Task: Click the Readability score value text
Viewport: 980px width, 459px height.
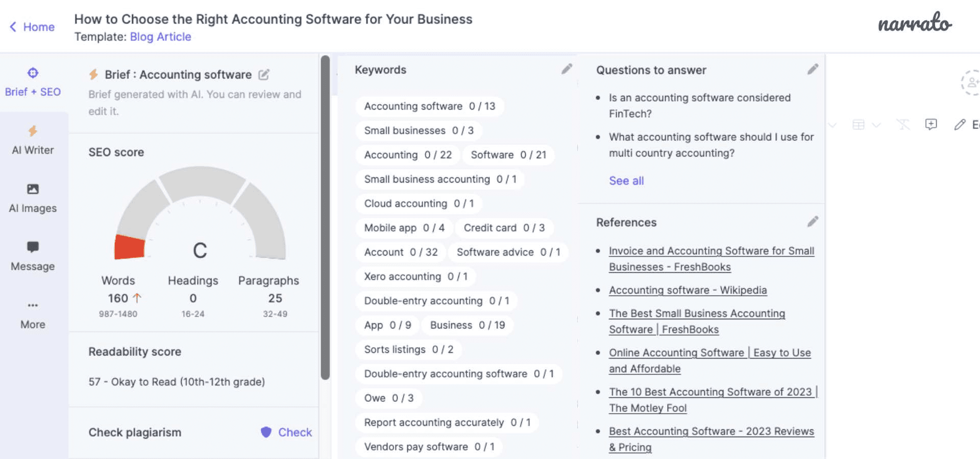Action: coord(177,382)
